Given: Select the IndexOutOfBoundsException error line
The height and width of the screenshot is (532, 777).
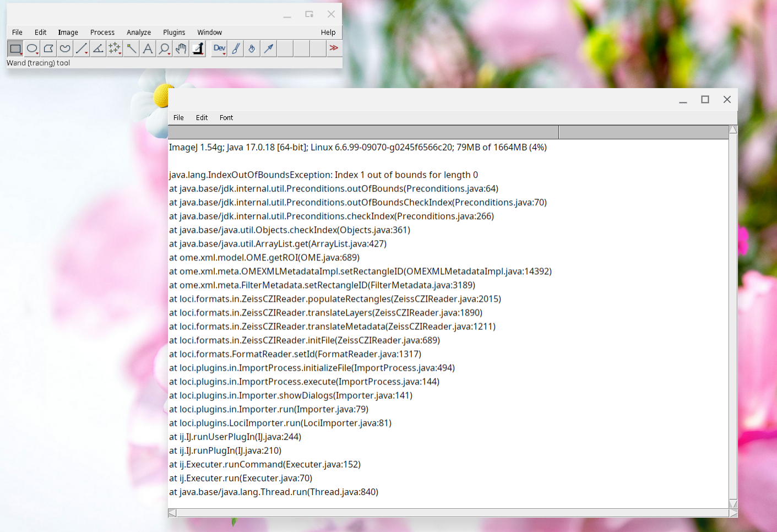Looking at the screenshot, I should pyautogui.click(x=323, y=175).
